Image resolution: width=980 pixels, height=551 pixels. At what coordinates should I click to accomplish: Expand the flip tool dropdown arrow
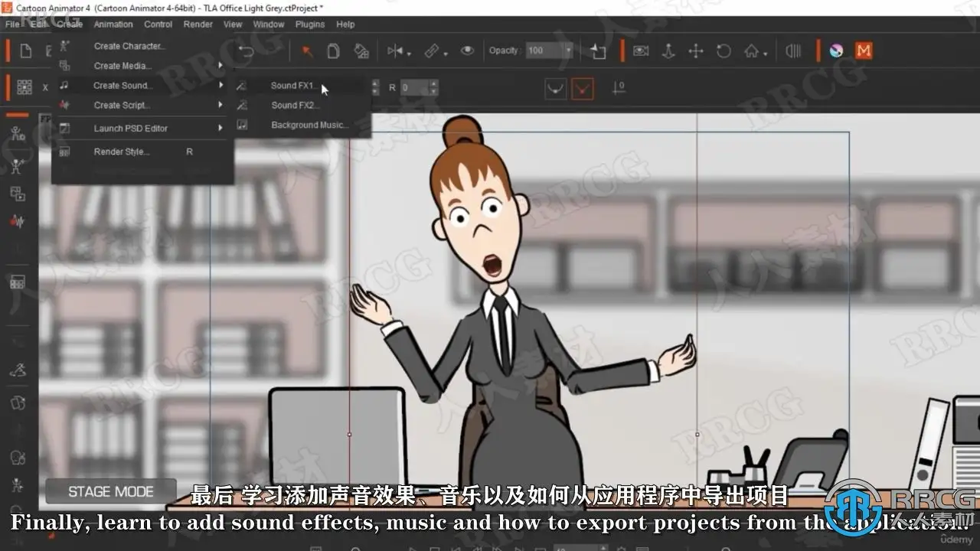point(409,54)
